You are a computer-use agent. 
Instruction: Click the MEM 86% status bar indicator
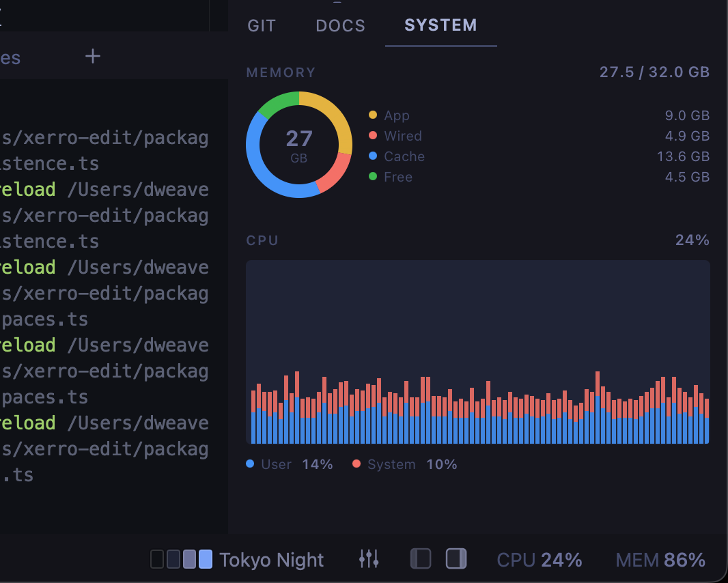click(x=660, y=560)
